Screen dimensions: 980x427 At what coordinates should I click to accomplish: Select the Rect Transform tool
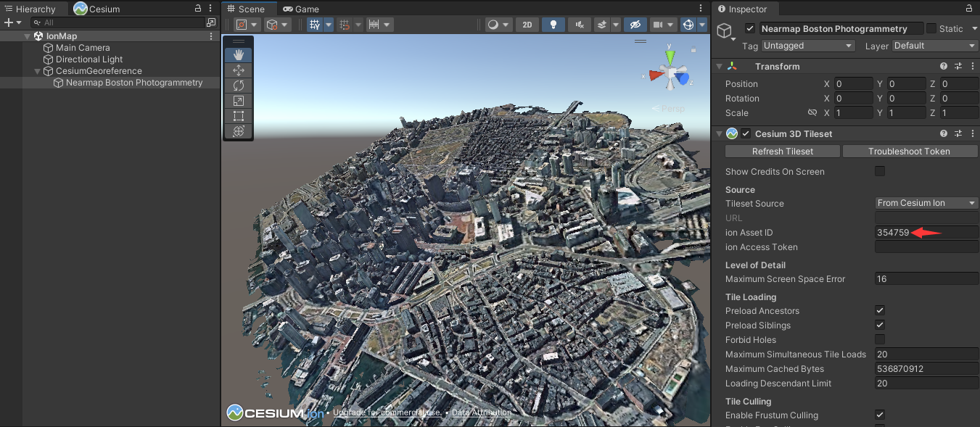tap(238, 116)
